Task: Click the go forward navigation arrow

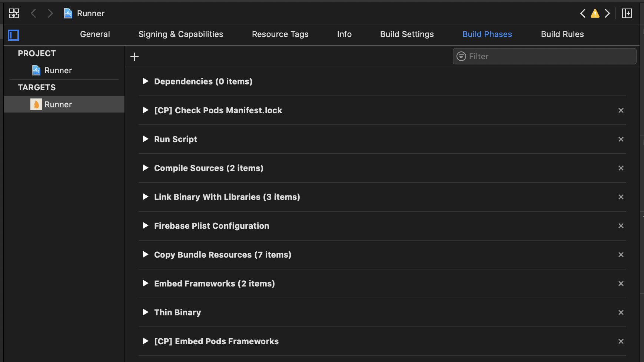Action: pyautogui.click(x=50, y=13)
